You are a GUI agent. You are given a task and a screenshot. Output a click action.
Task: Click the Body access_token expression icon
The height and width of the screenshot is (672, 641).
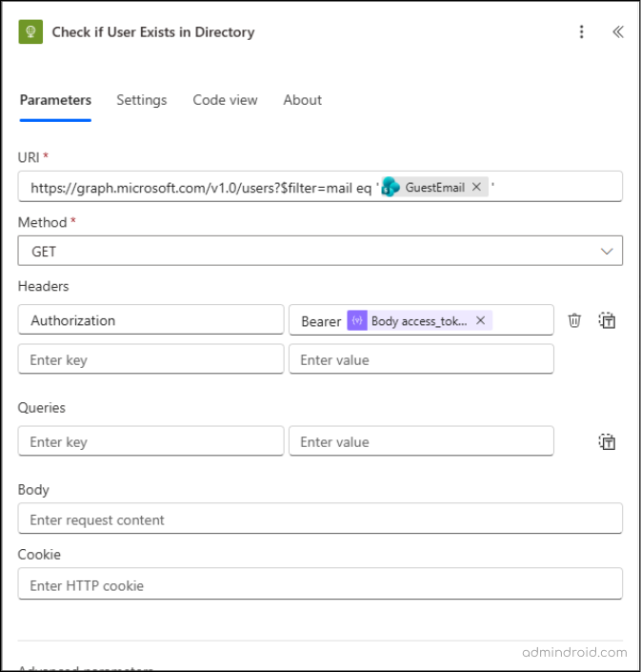tap(357, 321)
